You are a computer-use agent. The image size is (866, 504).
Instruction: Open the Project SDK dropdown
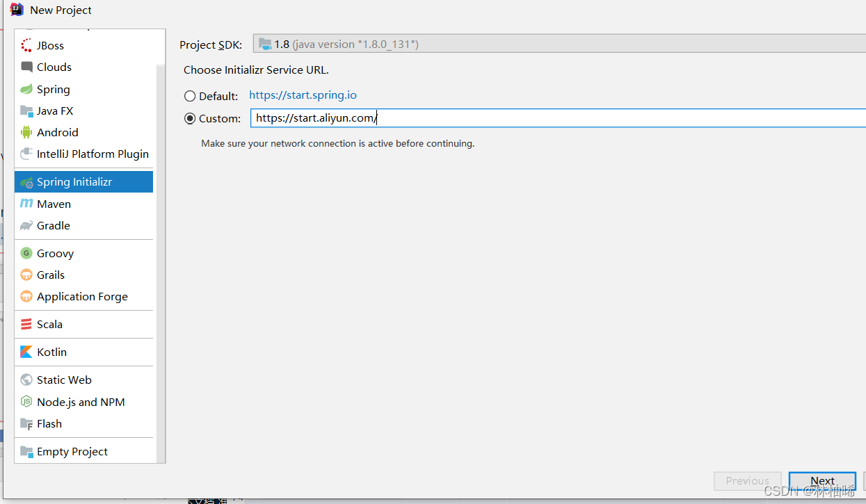click(559, 44)
